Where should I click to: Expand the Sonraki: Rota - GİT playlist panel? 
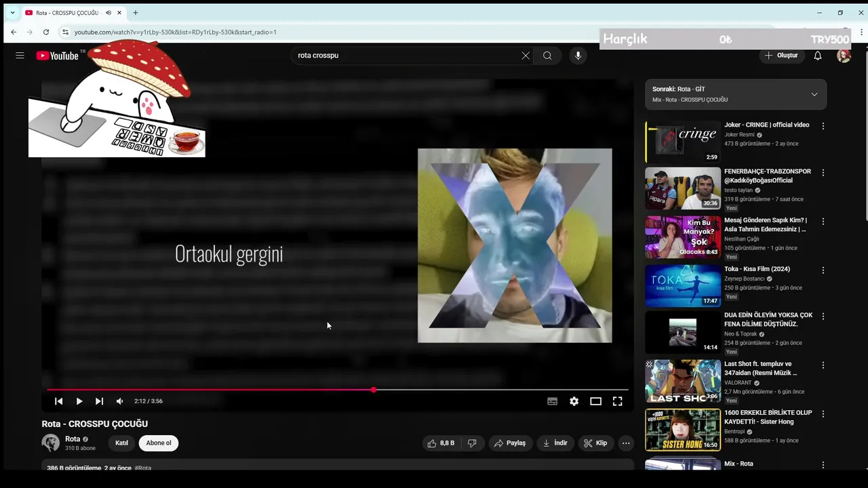click(x=814, y=94)
